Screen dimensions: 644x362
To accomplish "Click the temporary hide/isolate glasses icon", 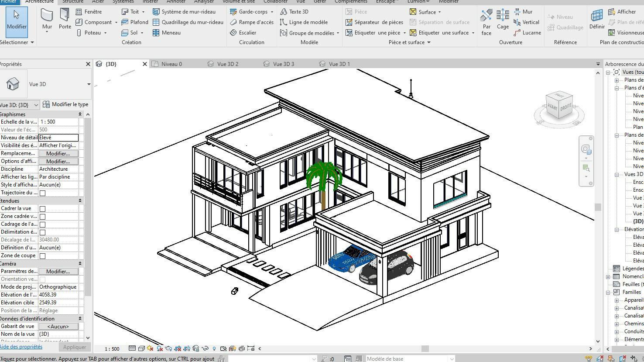I will tap(205, 348).
